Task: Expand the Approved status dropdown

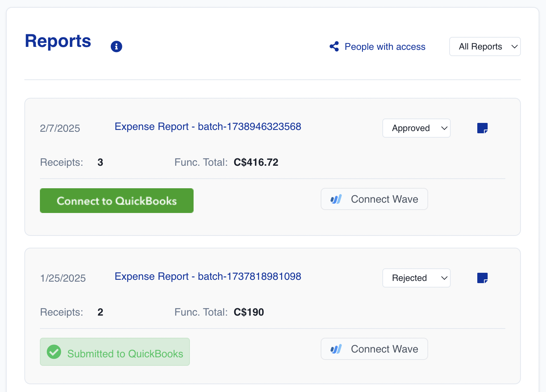Action: click(416, 128)
